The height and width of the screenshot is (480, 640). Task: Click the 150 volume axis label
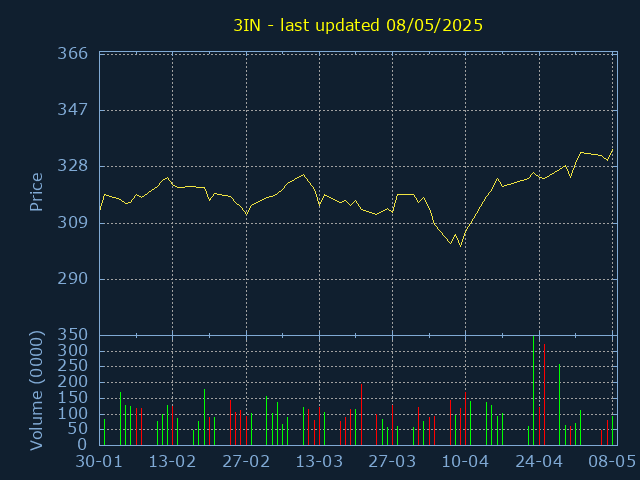(x=73, y=398)
